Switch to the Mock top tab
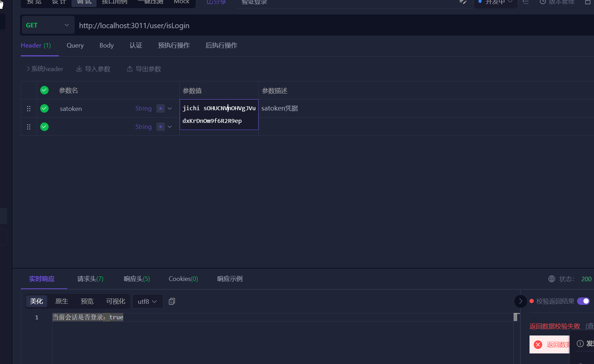Screen dimensions: 594x364 (x=182, y=2)
